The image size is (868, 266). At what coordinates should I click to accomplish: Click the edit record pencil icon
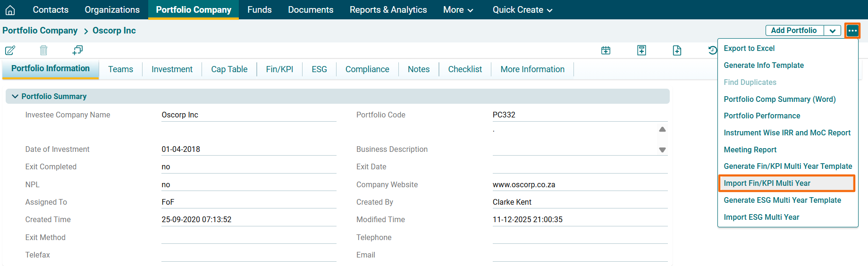[x=10, y=50]
